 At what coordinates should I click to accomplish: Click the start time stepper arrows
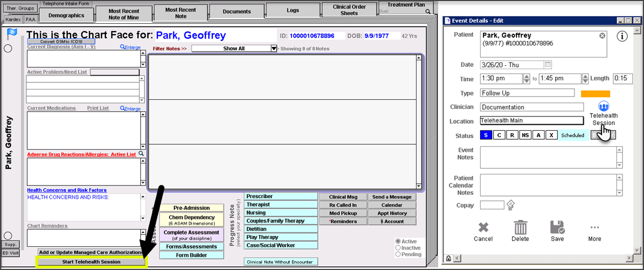526,79
